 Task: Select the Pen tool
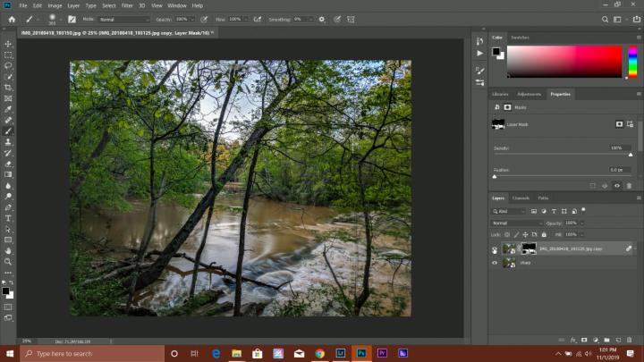coord(8,207)
